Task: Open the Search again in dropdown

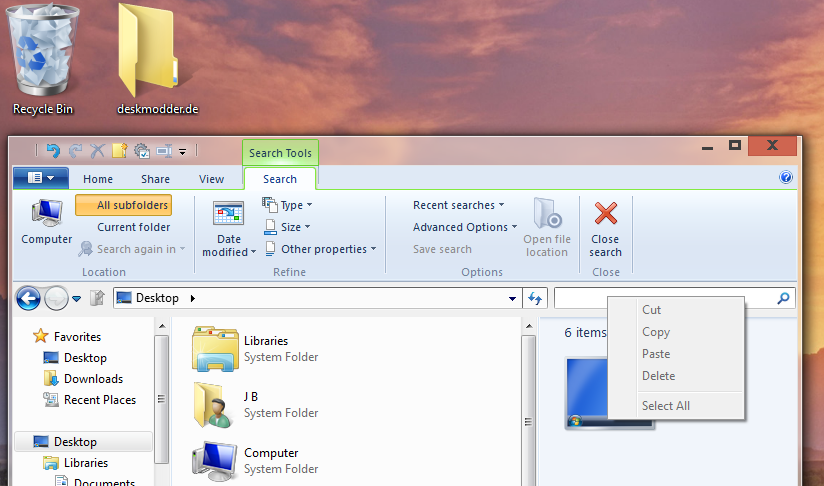Action: click(x=132, y=249)
